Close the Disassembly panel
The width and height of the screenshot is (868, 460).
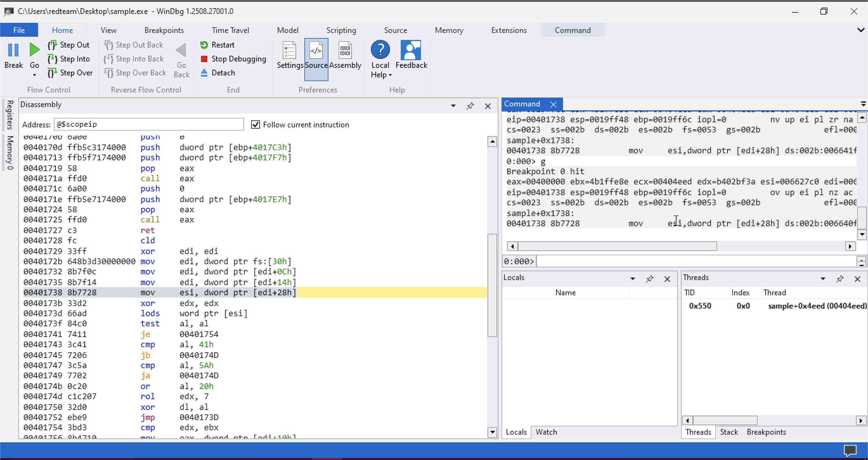tap(488, 106)
